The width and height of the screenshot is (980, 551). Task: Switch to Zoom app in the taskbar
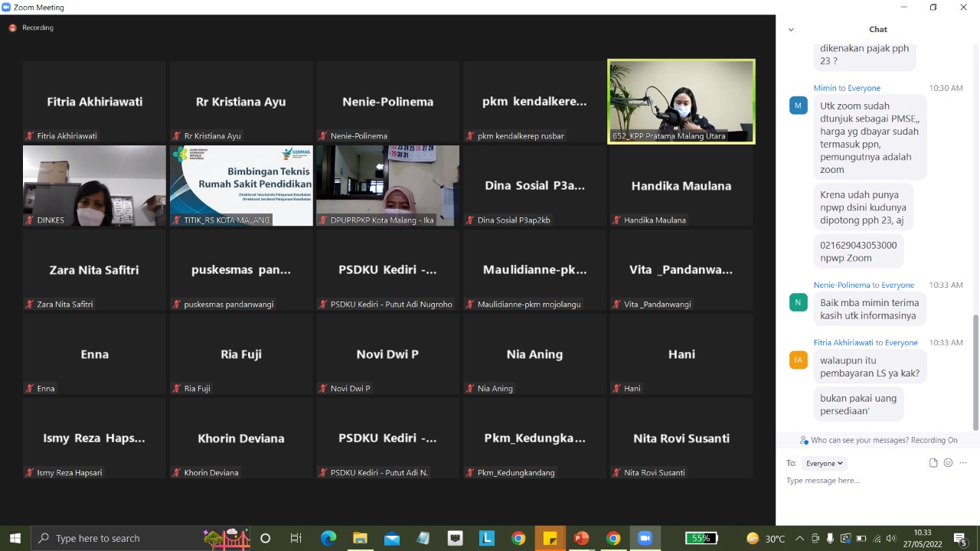point(645,538)
